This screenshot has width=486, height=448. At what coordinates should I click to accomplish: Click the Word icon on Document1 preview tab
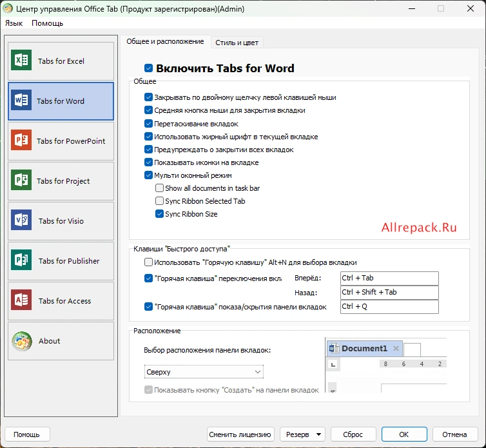(334, 349)
